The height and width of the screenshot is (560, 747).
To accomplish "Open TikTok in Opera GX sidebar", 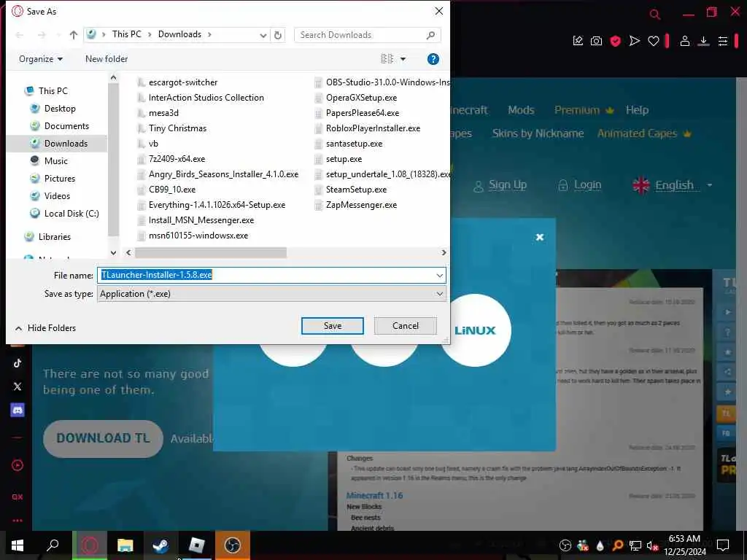I will coord(18,363).
